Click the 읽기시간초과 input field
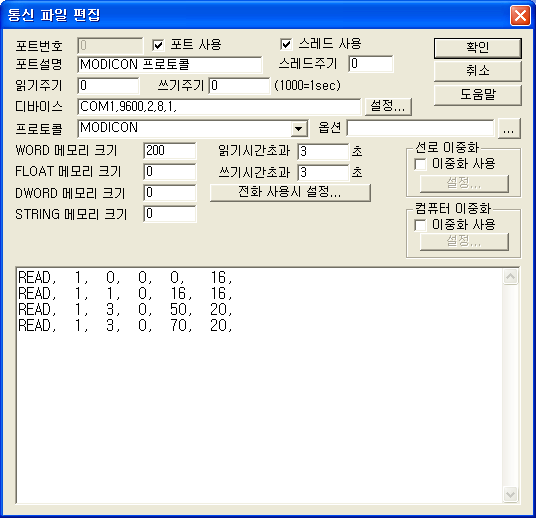Viewport: 536px width, 518px height. pos(323,151)
